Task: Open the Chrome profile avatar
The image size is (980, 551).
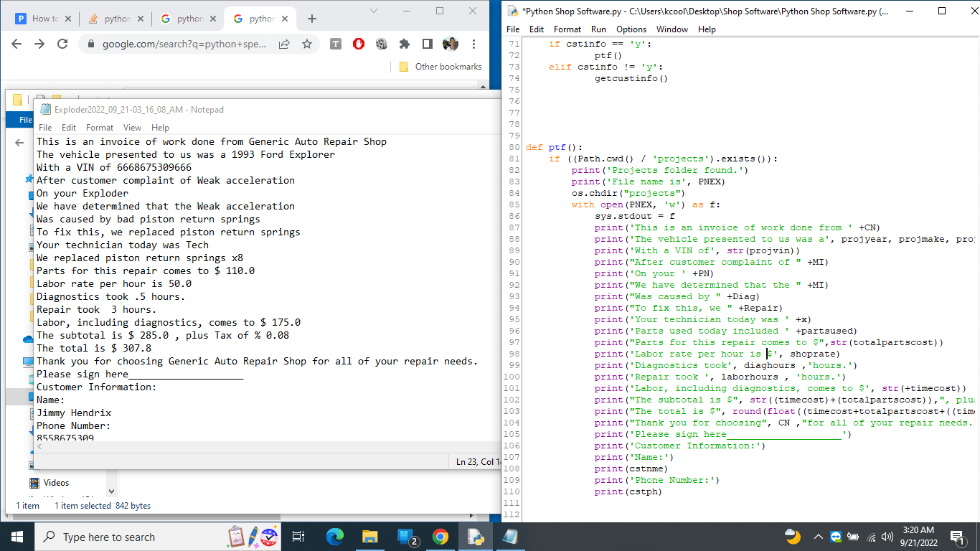Action: click(x=451, y=44)
